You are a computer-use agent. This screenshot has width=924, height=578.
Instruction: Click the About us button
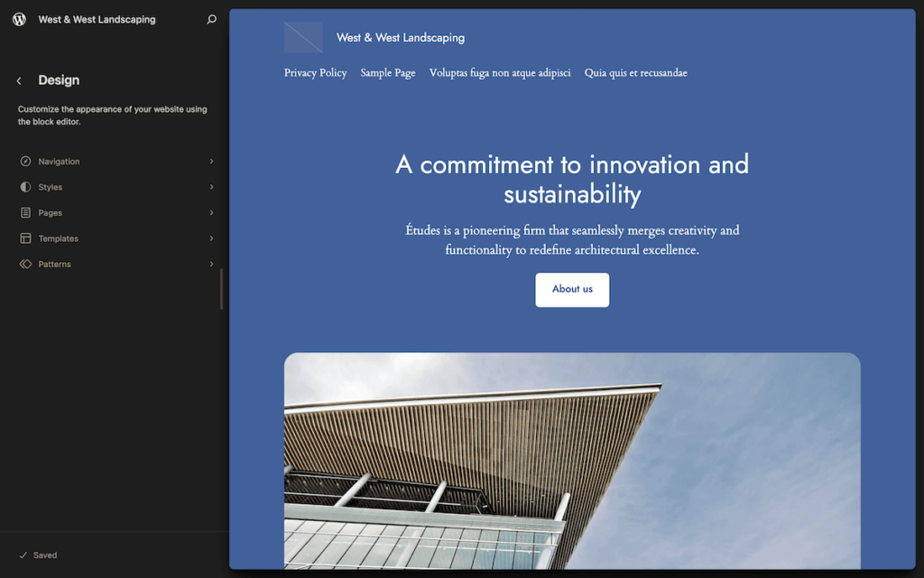pyautogui.click(x=572, y=289)
